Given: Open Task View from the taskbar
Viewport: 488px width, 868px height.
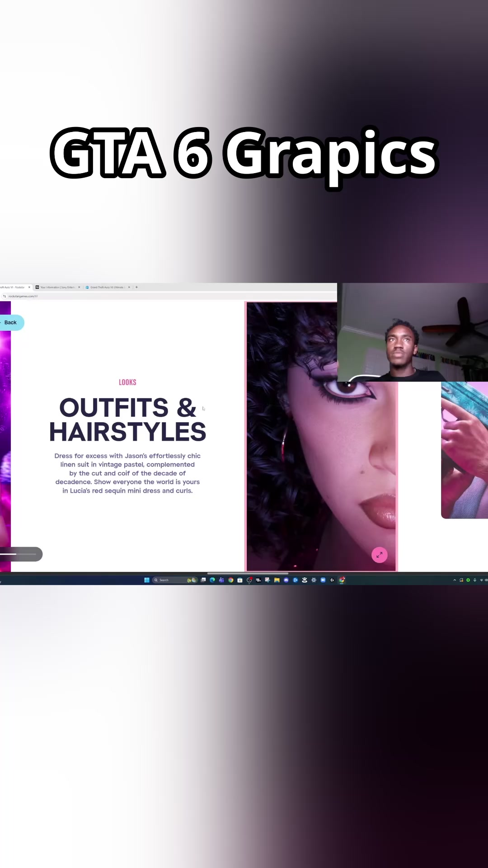Looking at the screenshot, I should [x=203, y=580].
